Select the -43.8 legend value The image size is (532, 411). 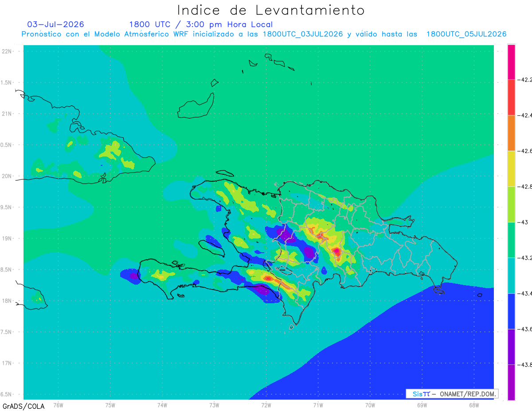[525, 364]
